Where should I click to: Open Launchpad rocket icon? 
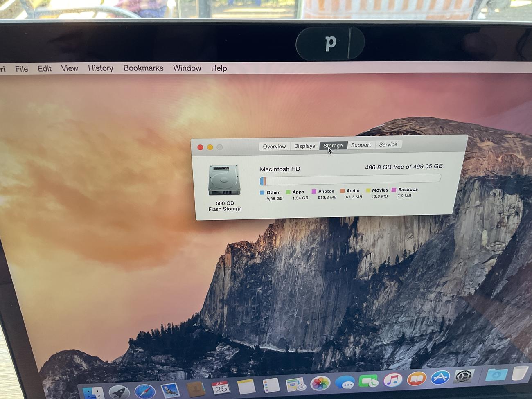pos(119,392)
